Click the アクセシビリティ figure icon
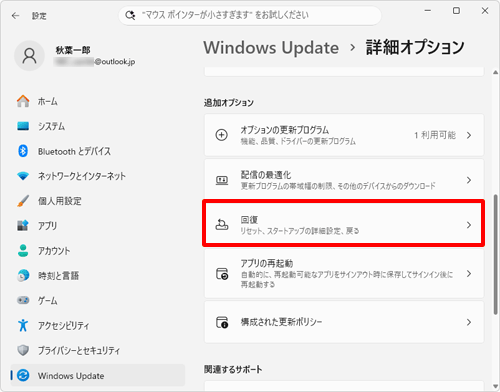The width and height of the screenshot is (500, 392). 23,325
